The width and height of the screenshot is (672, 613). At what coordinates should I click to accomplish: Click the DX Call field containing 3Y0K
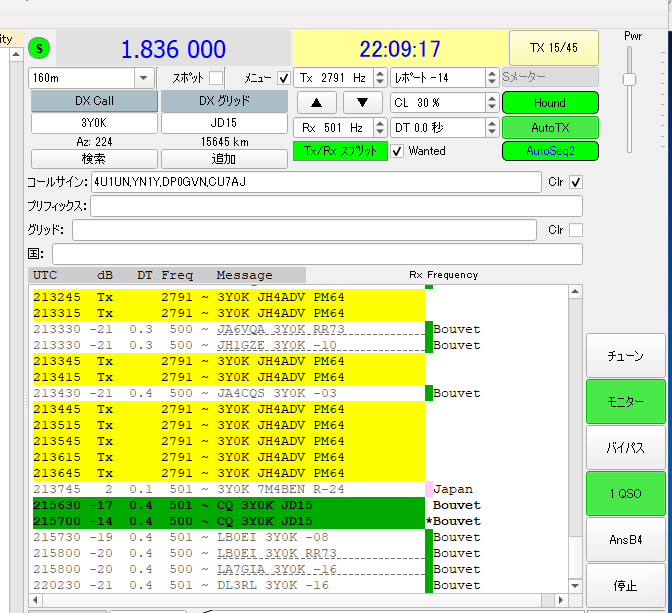click(x=94, y=123)
